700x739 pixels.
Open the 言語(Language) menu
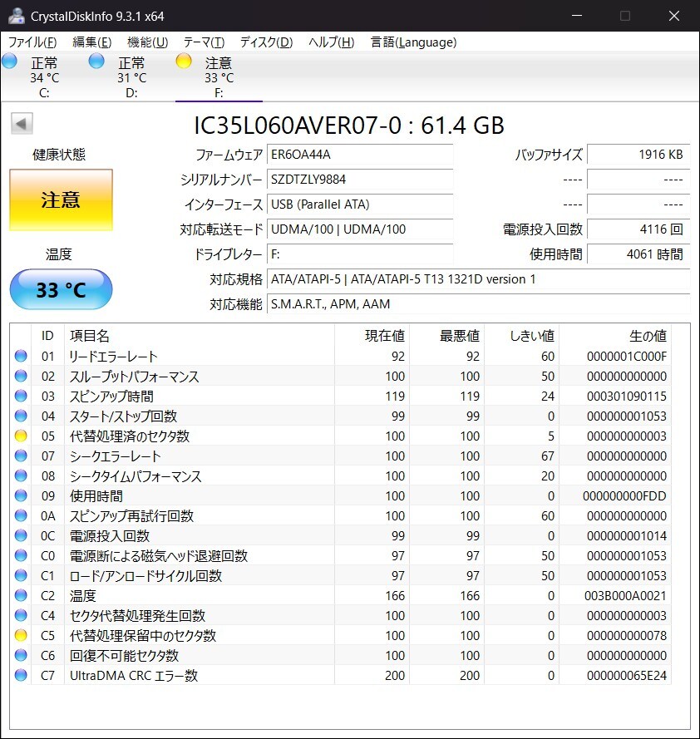[x=414, y=42]
